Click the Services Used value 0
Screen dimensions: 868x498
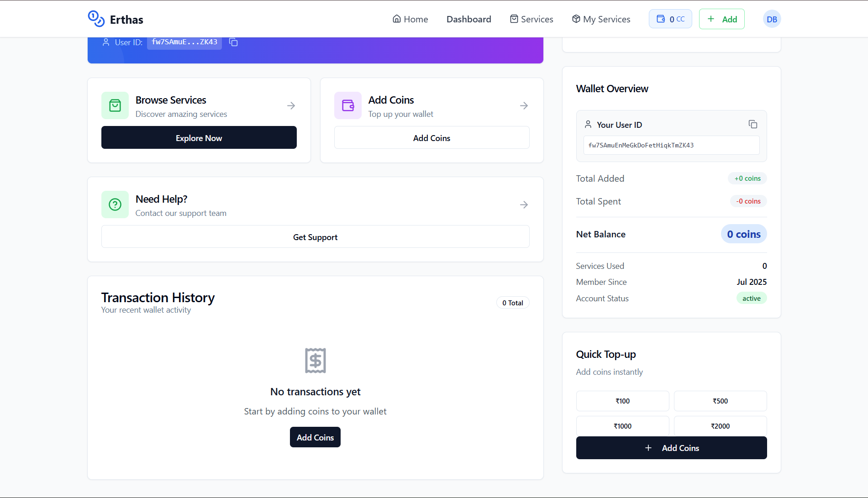(765, 266)
